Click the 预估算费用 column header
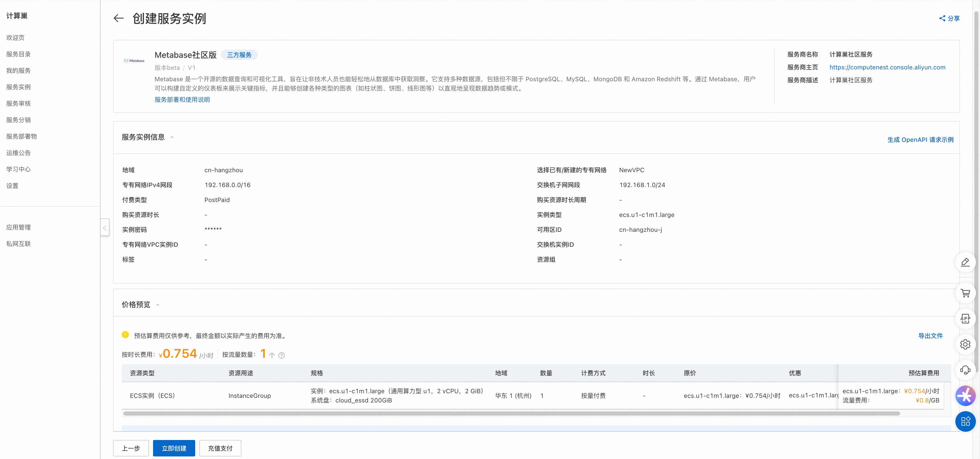Viewport: 980px width, 459px height. click(924, 373)
